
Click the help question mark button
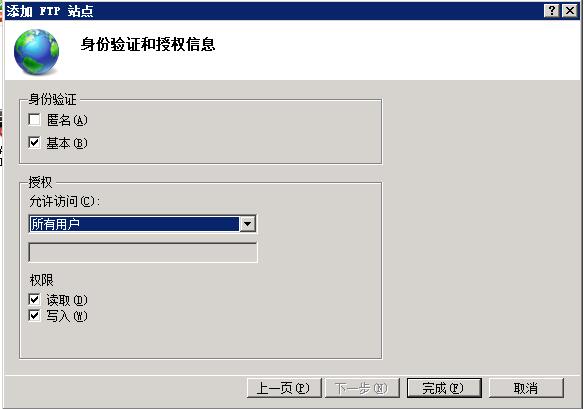pos(552,10)
